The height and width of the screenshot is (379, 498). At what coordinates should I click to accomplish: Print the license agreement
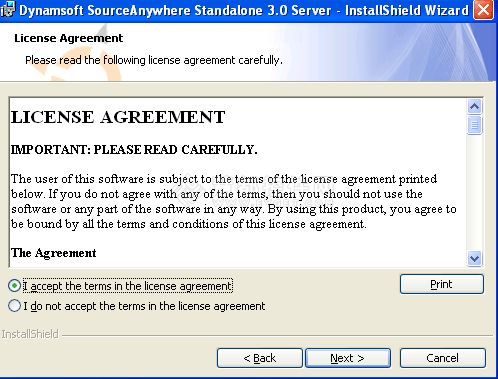[441, 284]
